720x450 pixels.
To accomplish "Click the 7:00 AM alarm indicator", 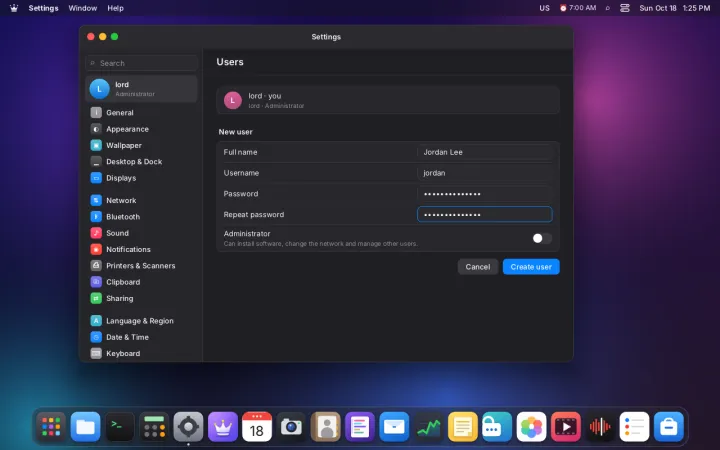I will 578,8.
